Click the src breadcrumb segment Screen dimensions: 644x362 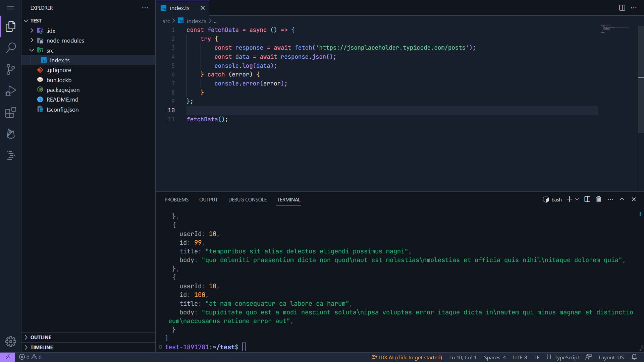click(x=166, y=21)
